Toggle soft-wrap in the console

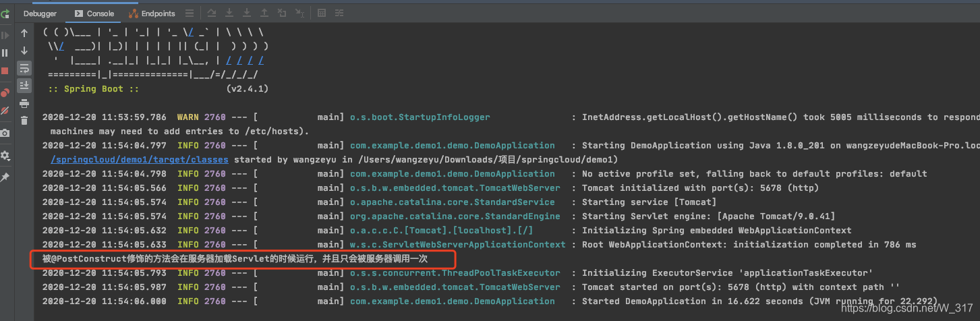pos(24,68)
